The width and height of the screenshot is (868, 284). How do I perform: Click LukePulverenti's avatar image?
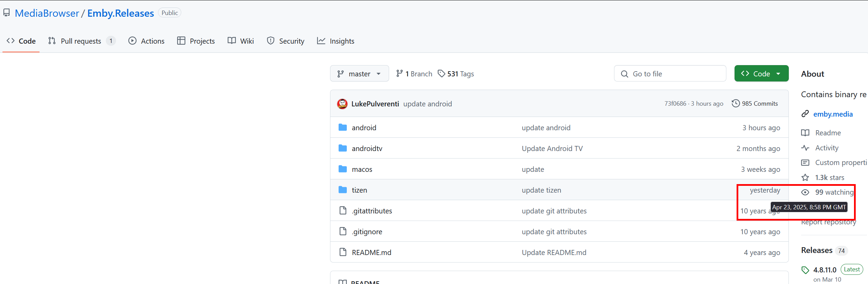342,104
